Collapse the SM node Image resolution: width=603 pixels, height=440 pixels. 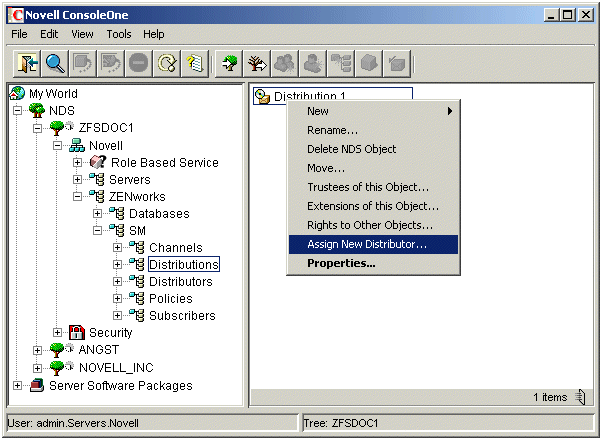97,230
